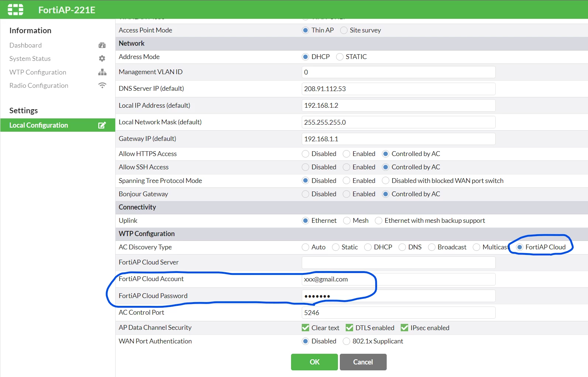Open the Radio Configuration menu item
This screenshot has height=377, width=588.
coord(39,86)
